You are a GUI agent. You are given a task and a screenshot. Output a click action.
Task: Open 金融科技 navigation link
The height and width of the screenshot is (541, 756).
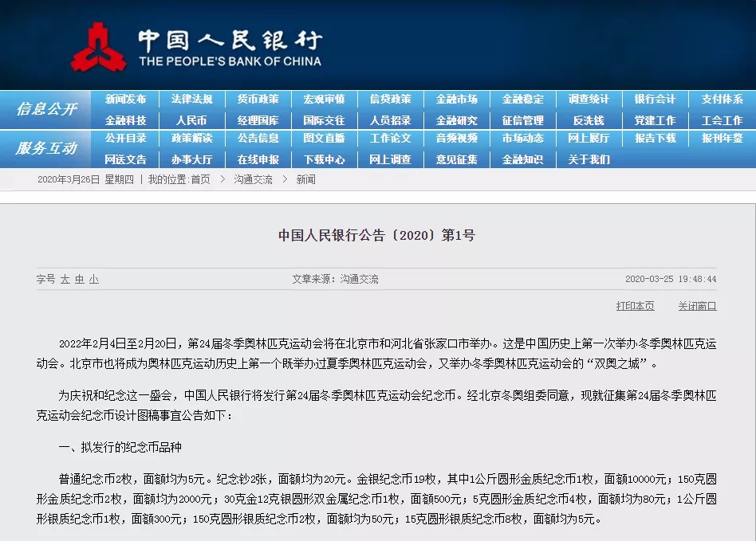[x=125, y=120]
